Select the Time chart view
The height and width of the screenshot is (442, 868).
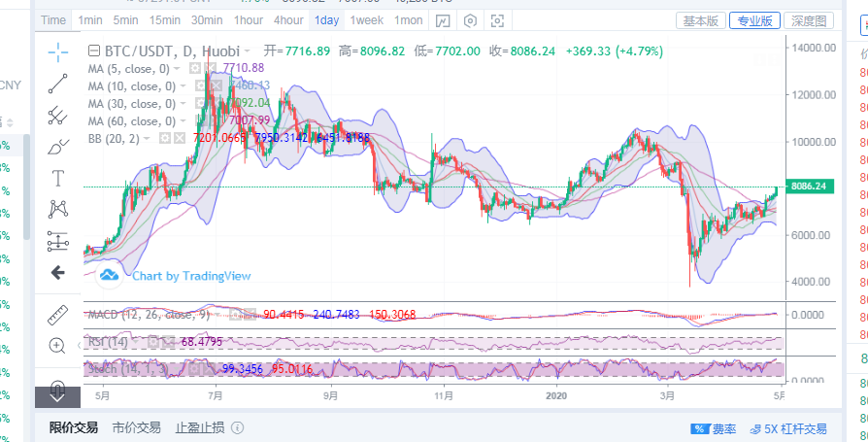coord(53,20)
